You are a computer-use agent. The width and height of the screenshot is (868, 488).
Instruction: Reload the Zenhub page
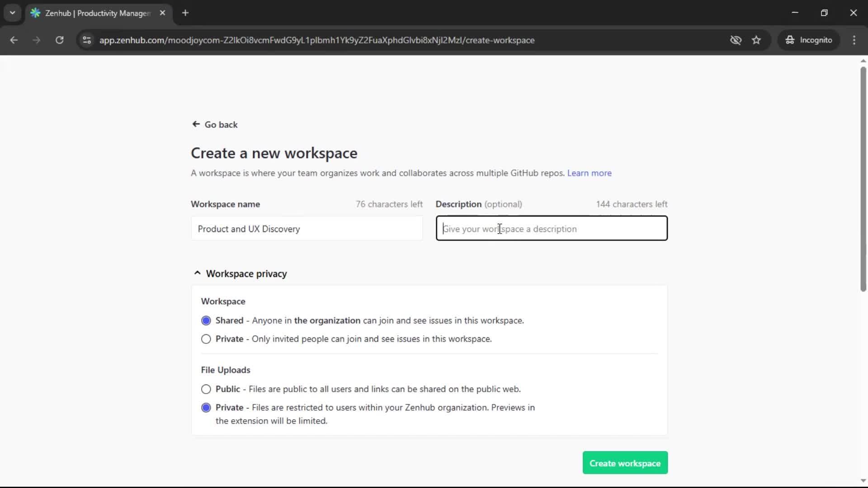pos(59,40)
